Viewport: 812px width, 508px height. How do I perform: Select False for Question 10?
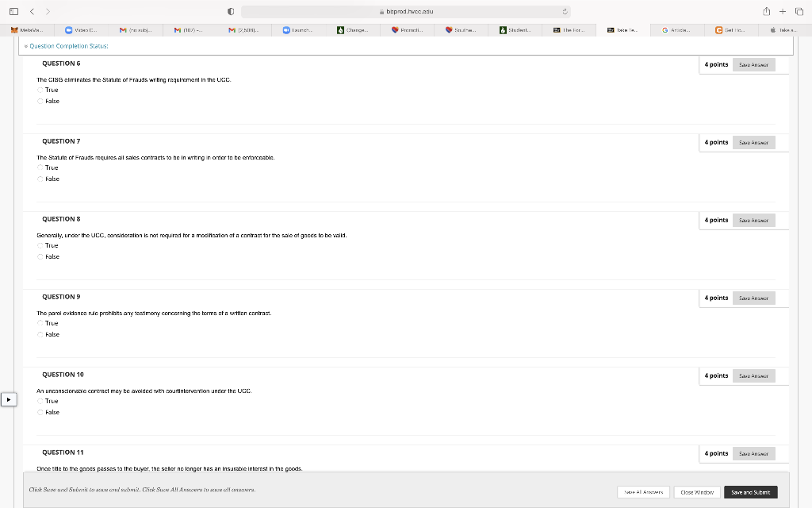click(x=40, y=412)
